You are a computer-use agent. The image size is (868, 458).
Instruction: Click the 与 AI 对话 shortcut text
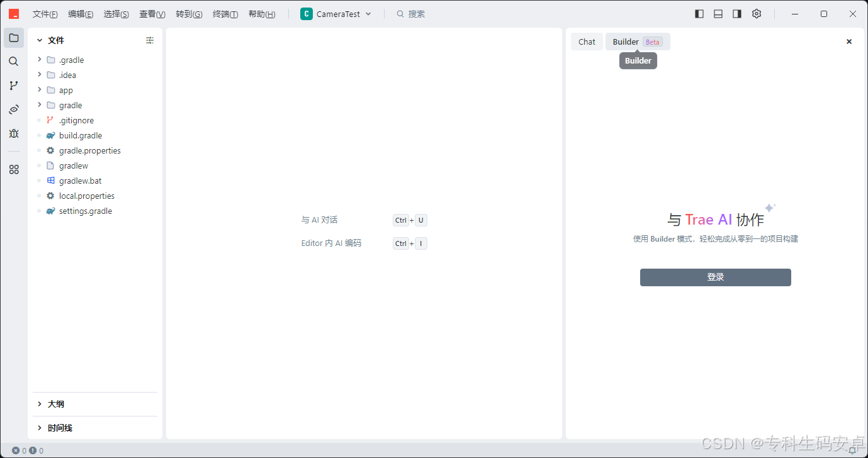[320, 220]
